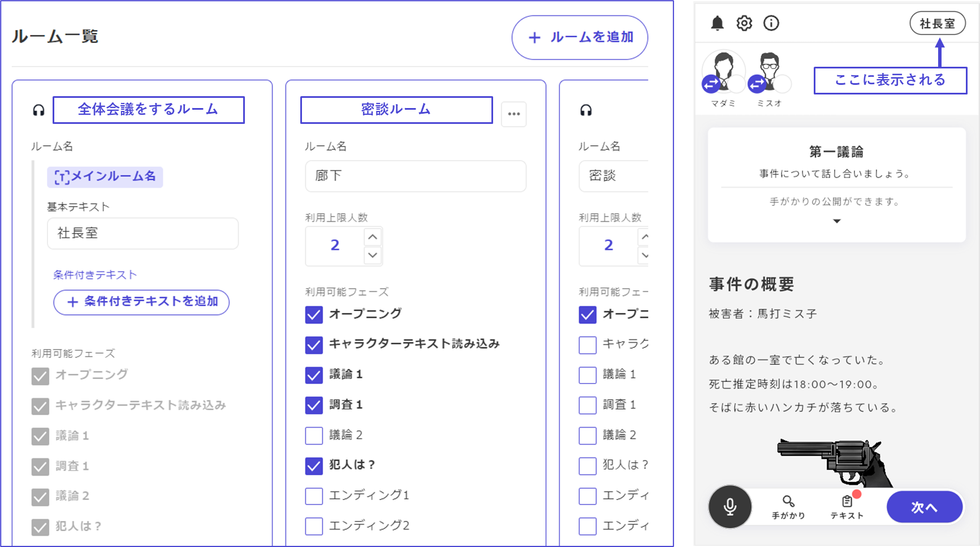The width and height of the screenshot is (980, 547).
Task: Click the 廊下 room name field
Action: [x=416, y=176]
